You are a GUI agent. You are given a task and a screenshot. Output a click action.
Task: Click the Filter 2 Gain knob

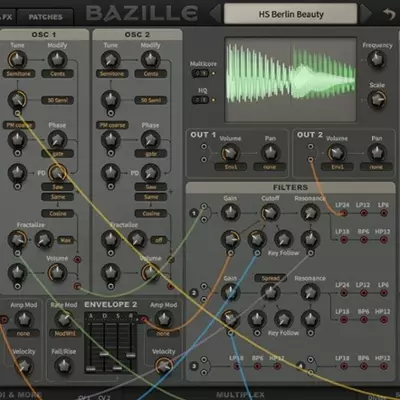(230, 293)
